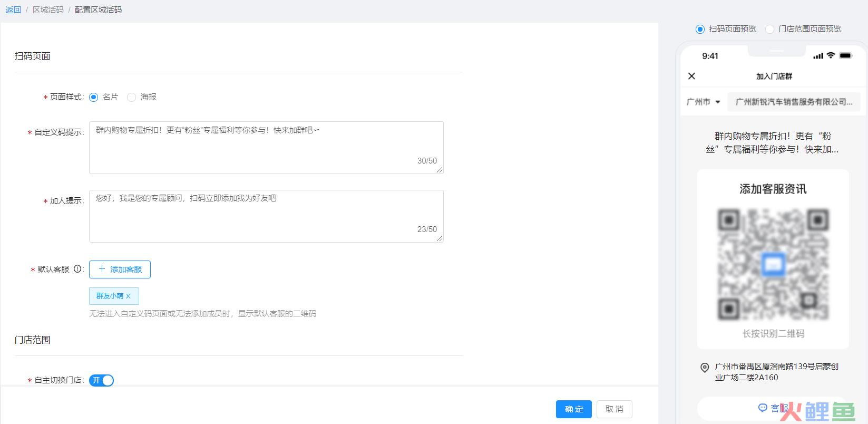Click the preview prompt text 群内购物专属折扣

[x=773, y=143]
